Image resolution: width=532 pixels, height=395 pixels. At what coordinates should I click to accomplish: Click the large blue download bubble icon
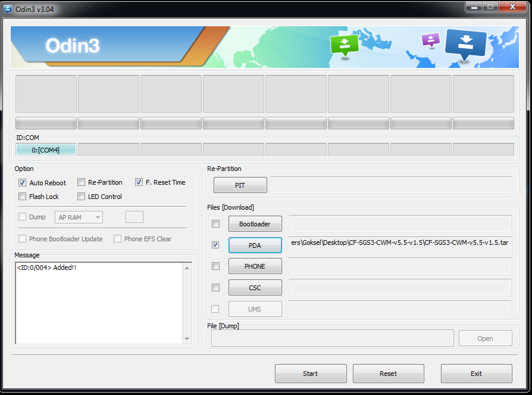[x=465, y=45]
